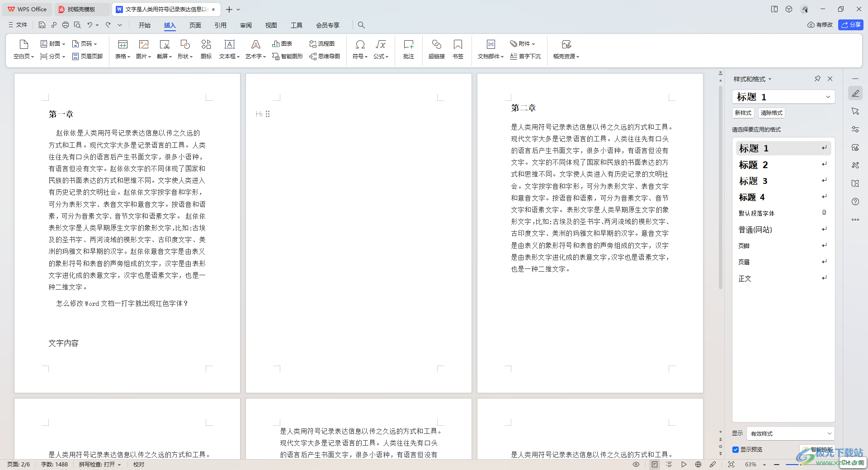868x470 pixels.
Task: Open 智能图形 smart graphics
Action: (x=288, y=56)
